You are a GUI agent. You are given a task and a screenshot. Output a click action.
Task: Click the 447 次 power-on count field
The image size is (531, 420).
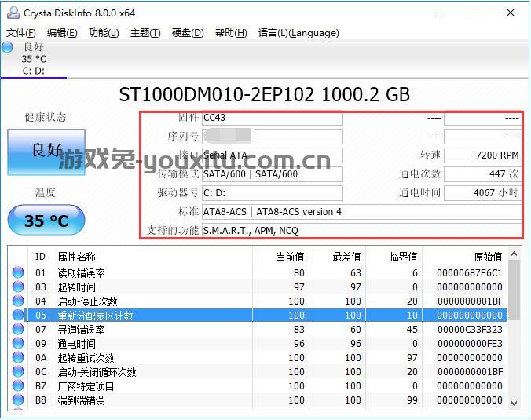click(482, 174)
